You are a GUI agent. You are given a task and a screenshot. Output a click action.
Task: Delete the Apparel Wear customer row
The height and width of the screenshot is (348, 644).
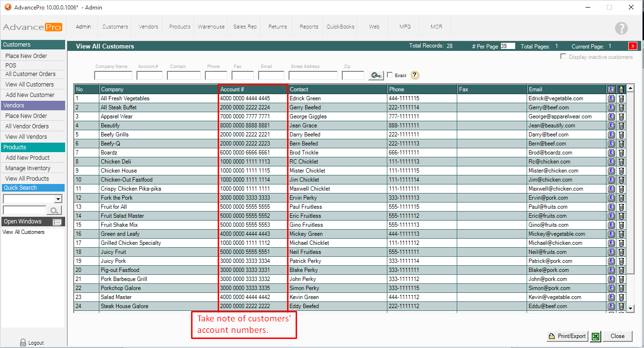pos(621,116)
